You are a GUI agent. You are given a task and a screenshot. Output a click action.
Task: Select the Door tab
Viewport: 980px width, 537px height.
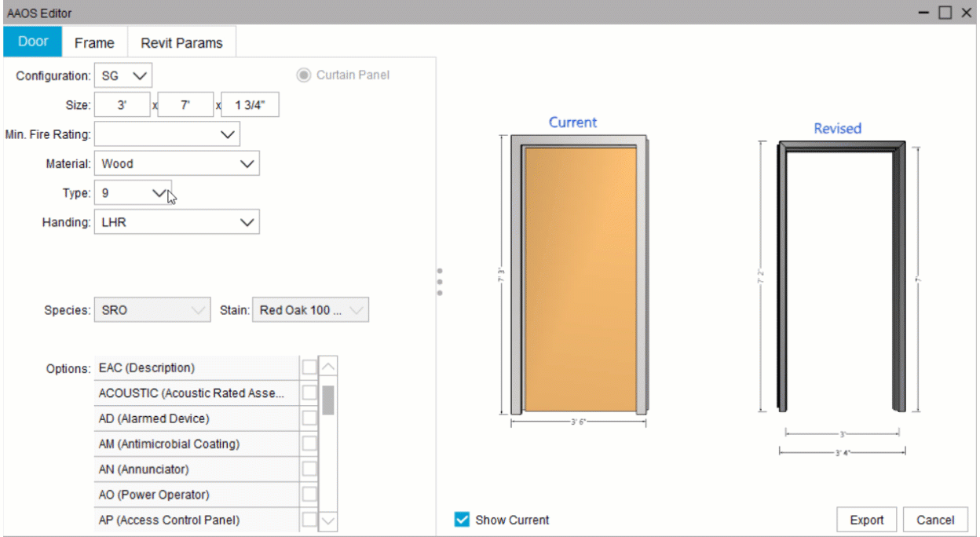(31, 42)
